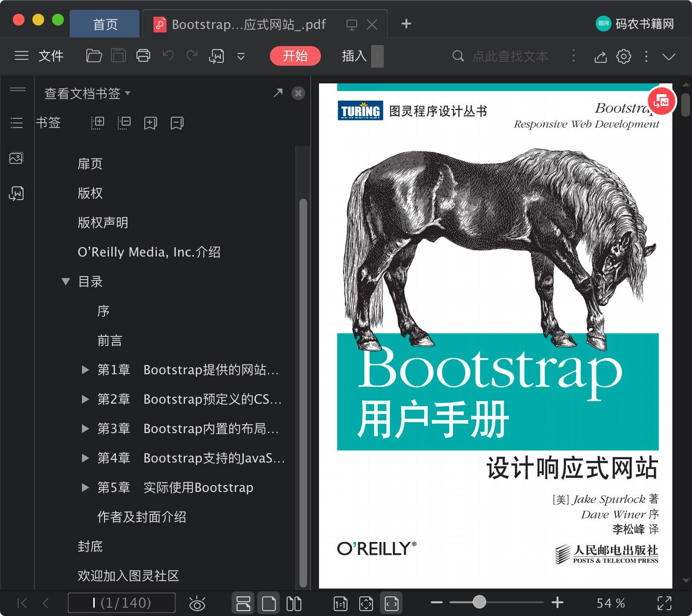Viewport: 692px width, 616px height.
Task: Enable continuous scrolling view
Action: pyautogui.click(x=243, y=603)
